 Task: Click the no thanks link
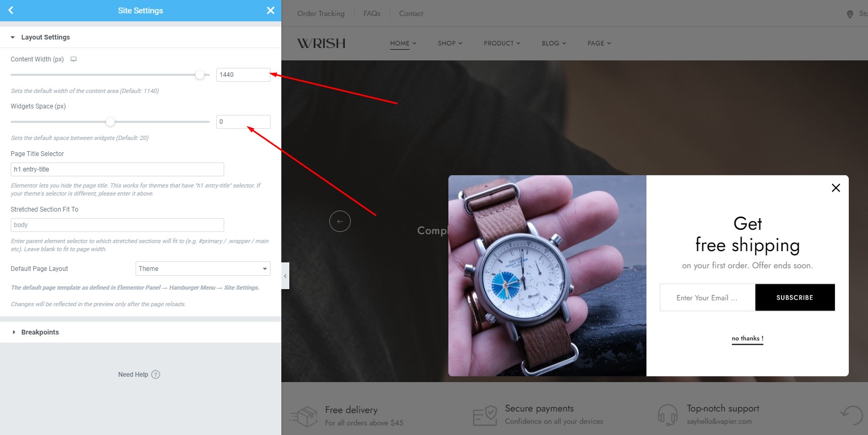[x=747, y=338]
